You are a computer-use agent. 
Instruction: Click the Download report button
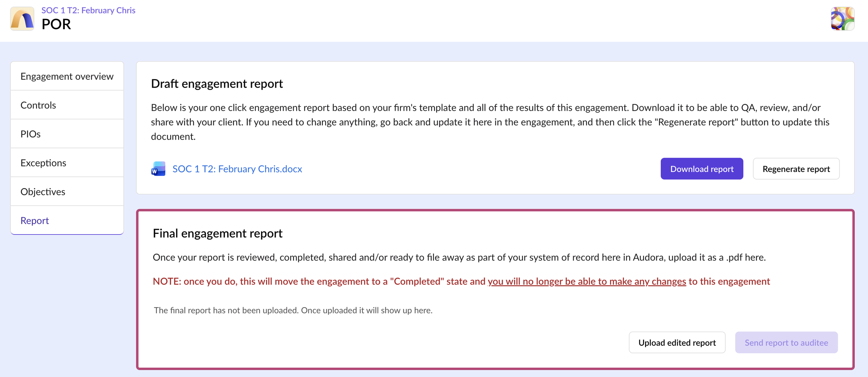click(x=701, y=169)
